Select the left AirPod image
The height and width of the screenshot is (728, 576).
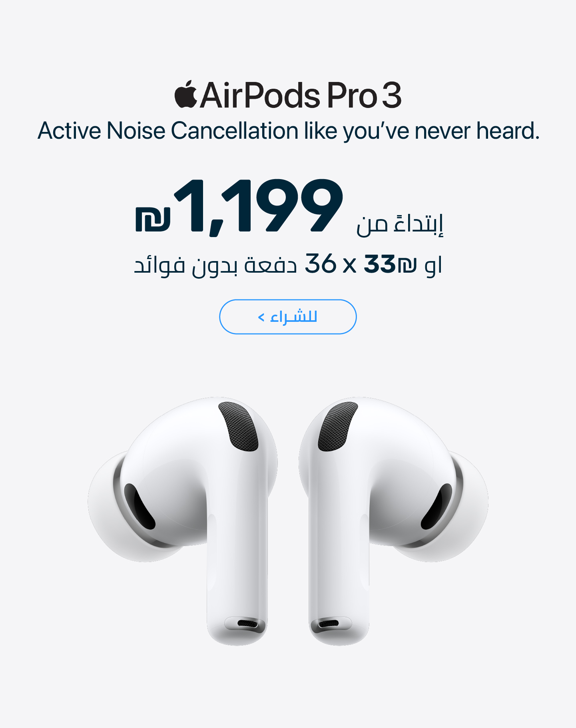click(183, 520)
